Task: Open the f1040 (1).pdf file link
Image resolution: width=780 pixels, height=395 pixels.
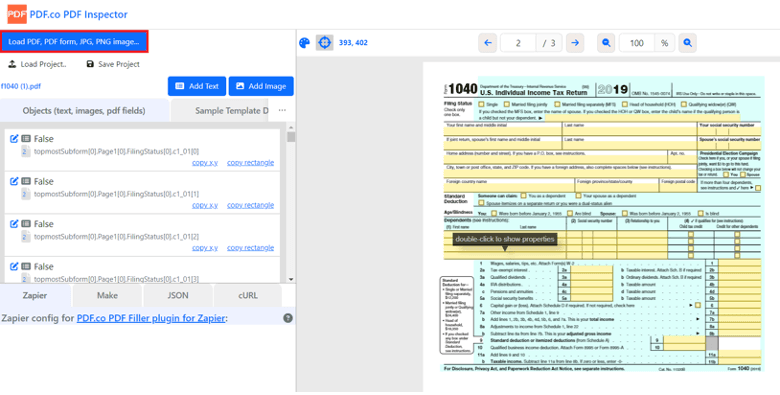Action: click(21, 86)
